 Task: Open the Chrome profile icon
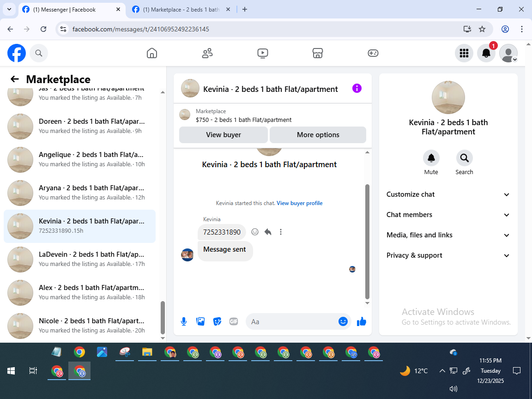point(505,29)
